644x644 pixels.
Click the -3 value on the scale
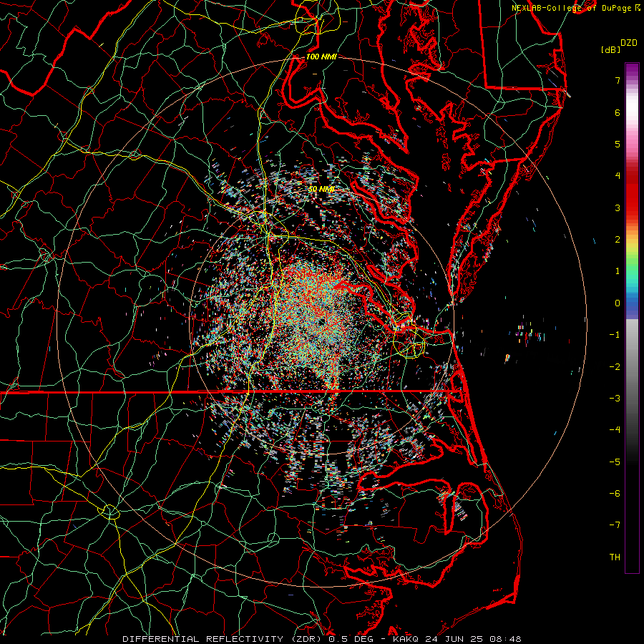pyautogui.click(x=615, y=399)
